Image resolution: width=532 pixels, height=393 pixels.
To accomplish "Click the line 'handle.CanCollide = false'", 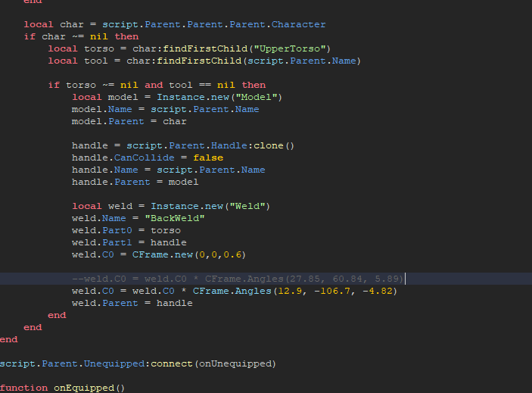I will pos(148,158).
